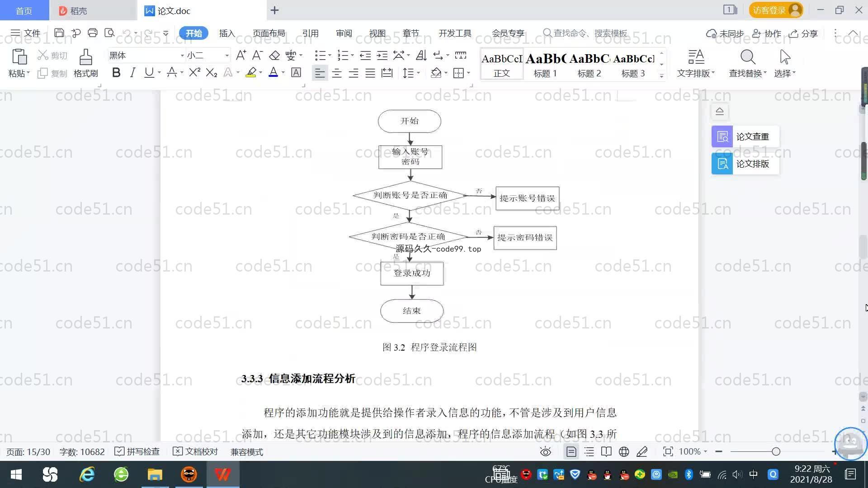Image resolution: width=868 pixels, height=488 pixels.
Task: Toggle eye protection mode icon
Action: [546, 451]
